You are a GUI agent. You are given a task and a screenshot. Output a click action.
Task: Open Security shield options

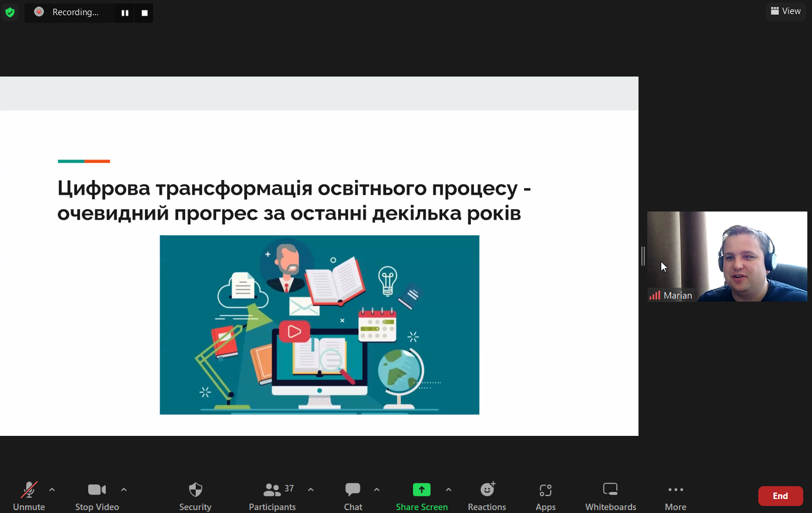point(195,495)
